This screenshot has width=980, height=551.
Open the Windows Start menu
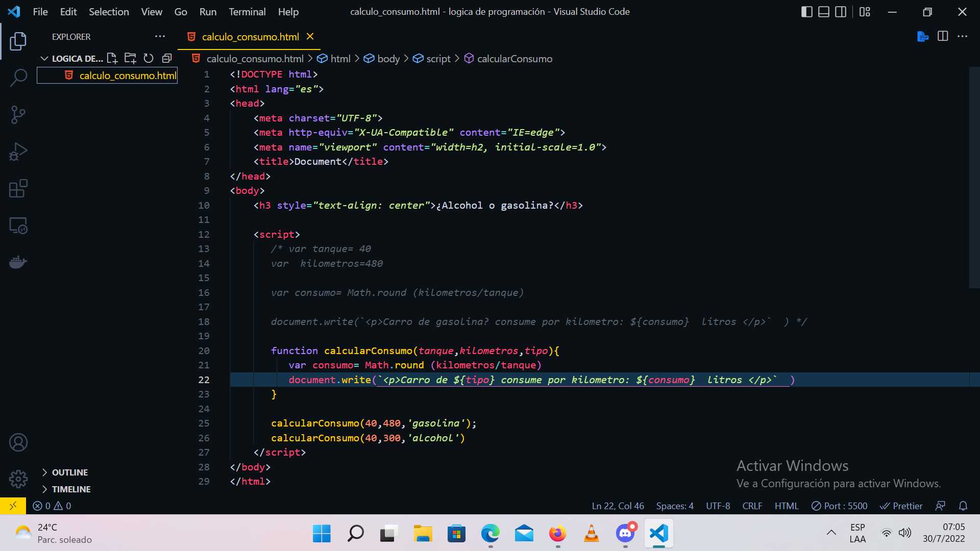tap(322, 534)
